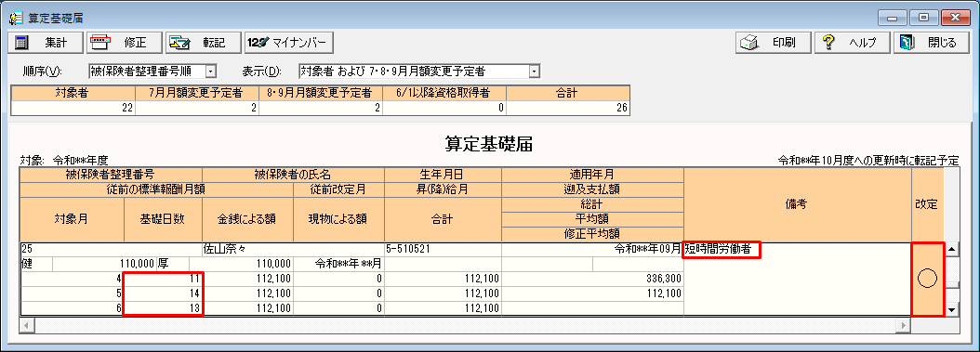Viewport: 980px width, 352px height.
Task: Click the ヘルプ question mark icon
Action: [x=828, y=43]
